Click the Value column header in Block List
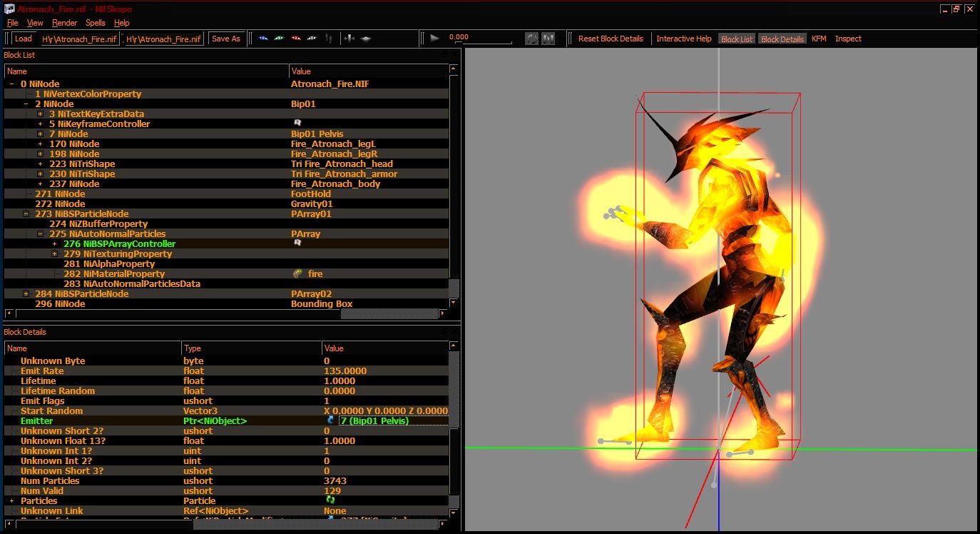 369,71
